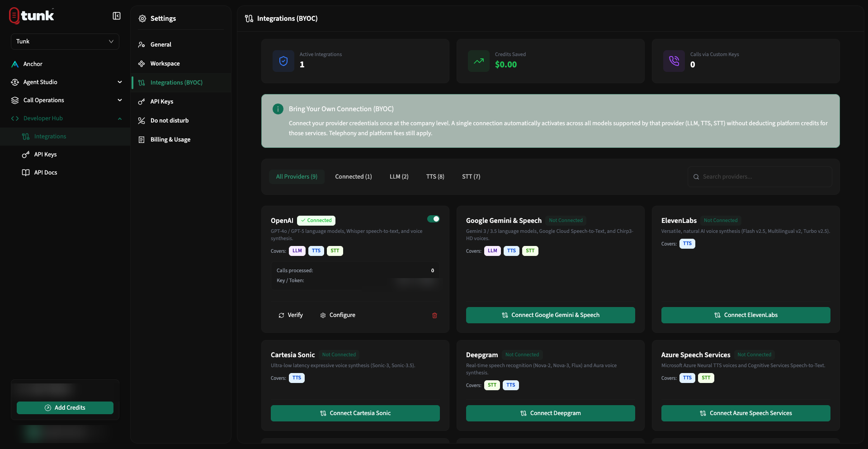Open Integrations (BYOC) settings item

tap(181, 83)
